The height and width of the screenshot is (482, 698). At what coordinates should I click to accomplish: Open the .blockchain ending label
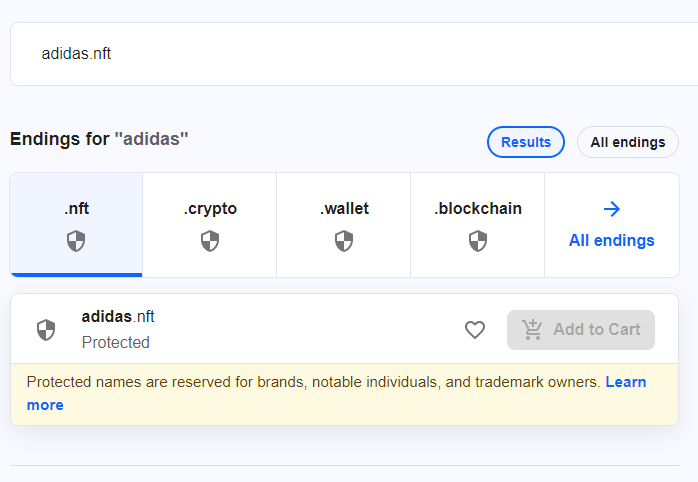[x=478, y=209]
